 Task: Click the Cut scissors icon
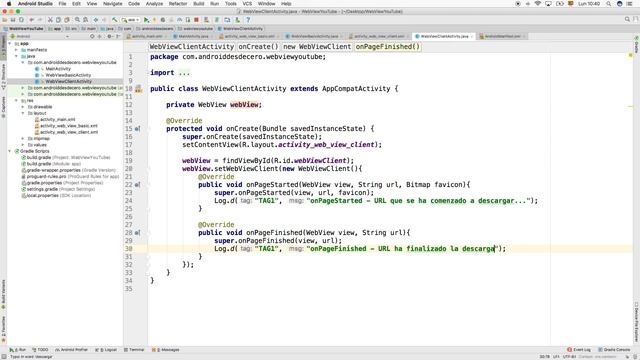[50, 20]
